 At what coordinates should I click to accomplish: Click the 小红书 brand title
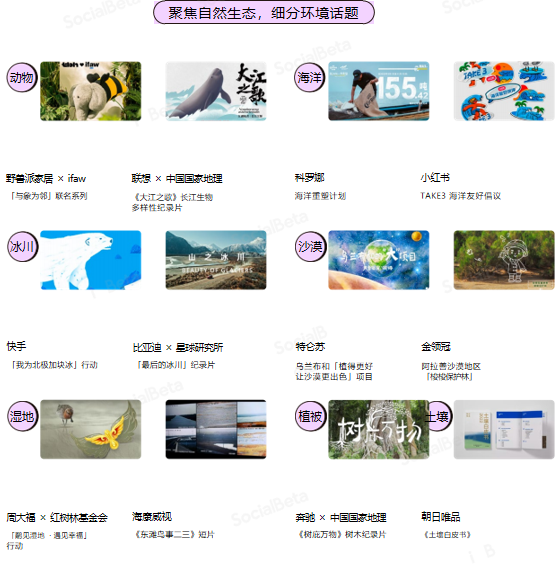pos(435,178)
